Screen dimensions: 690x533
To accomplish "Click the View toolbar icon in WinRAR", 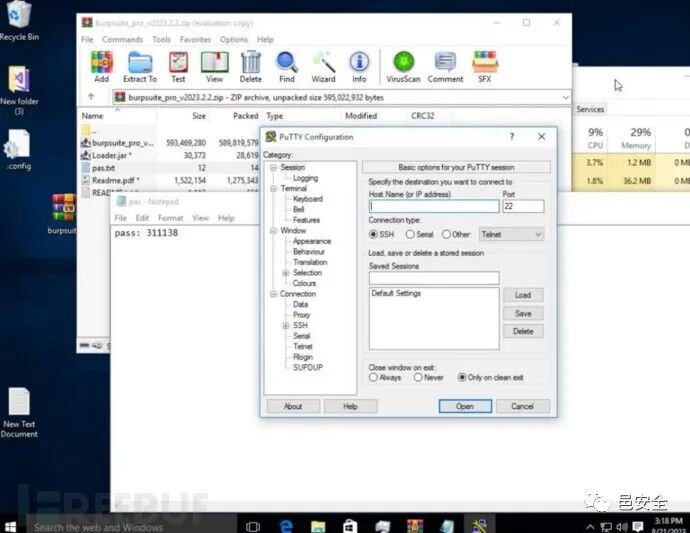I will [x=214, y=66].
